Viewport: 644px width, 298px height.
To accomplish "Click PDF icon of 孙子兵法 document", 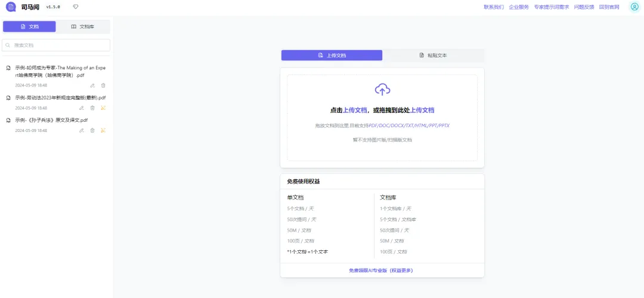I will [x=8, y=120].
